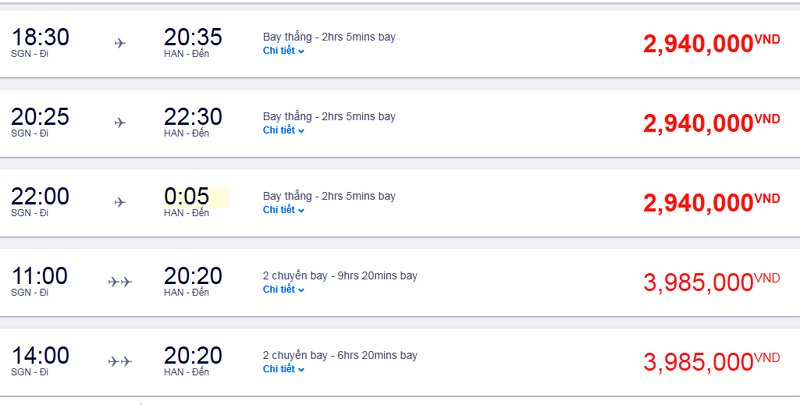The image size is (800, 405).
Task: Click the airplane icon on the 20:25 flight
Action: point(120,123)
